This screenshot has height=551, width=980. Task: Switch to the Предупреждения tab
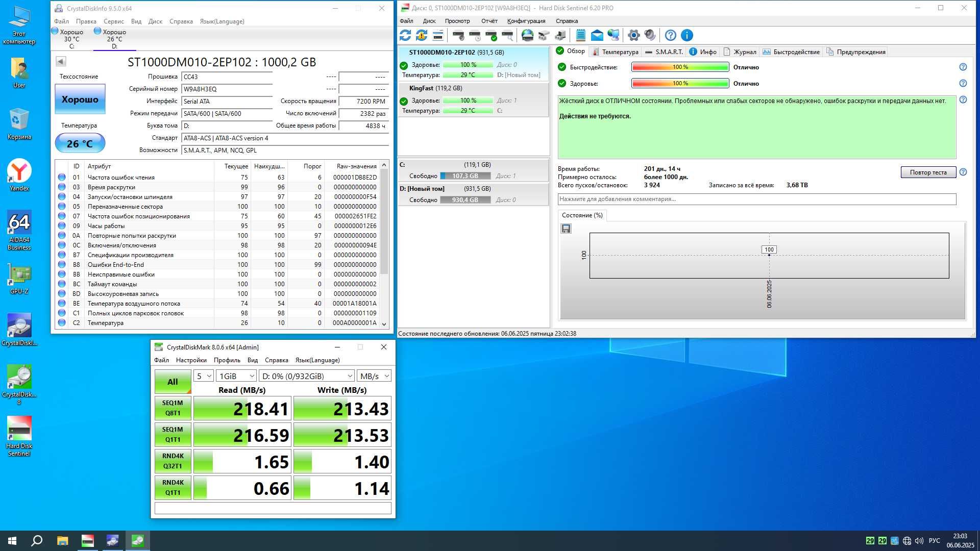click(855, 52)
